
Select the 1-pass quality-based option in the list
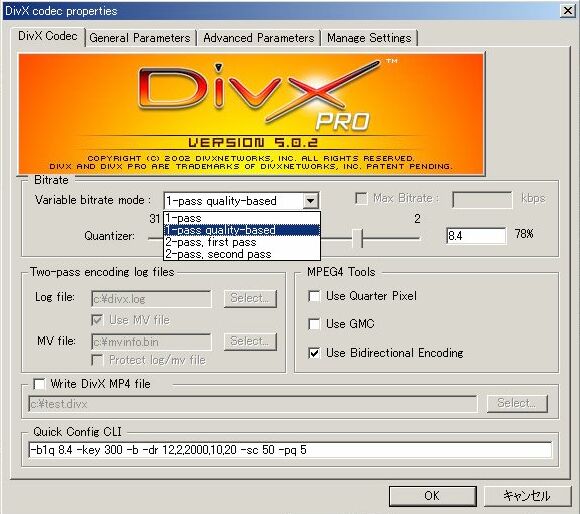click(x=242, y=230)
